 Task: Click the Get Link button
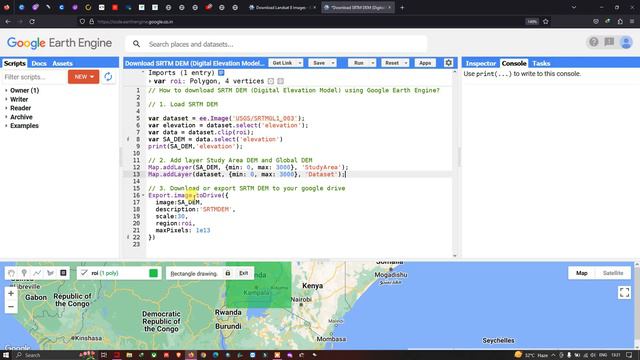pos(282,63)
